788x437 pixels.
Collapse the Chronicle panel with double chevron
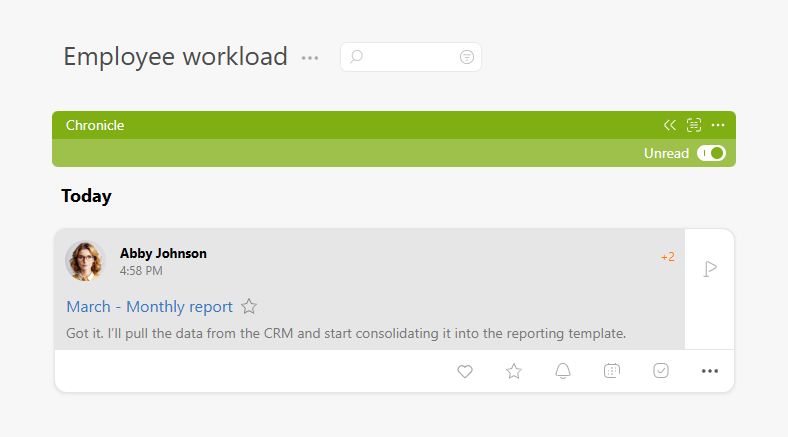click(x=670, y=125)
